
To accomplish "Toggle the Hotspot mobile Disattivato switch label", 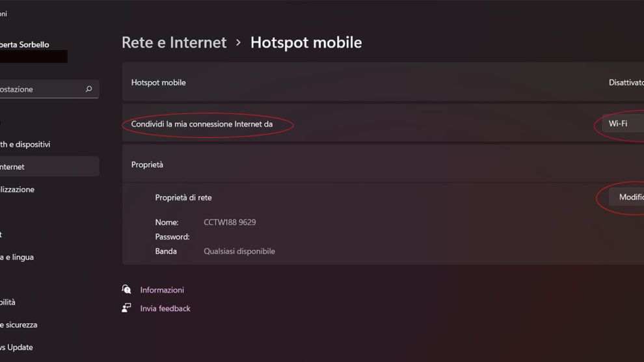I will [x=626, y=83].
